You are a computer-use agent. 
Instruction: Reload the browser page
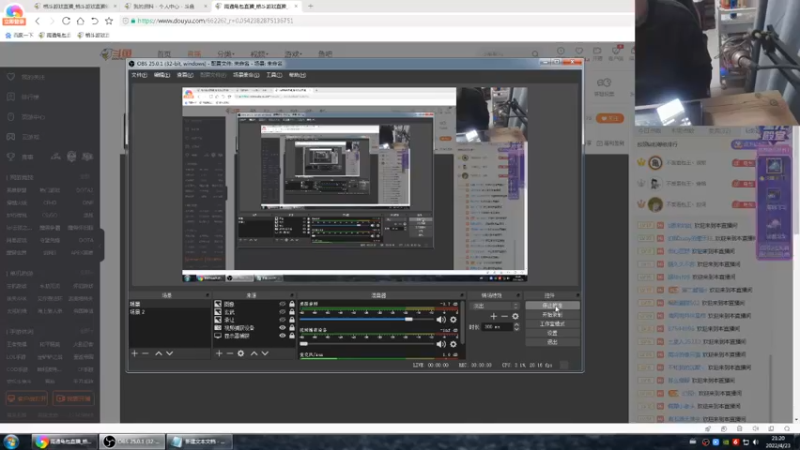(66, 21)
